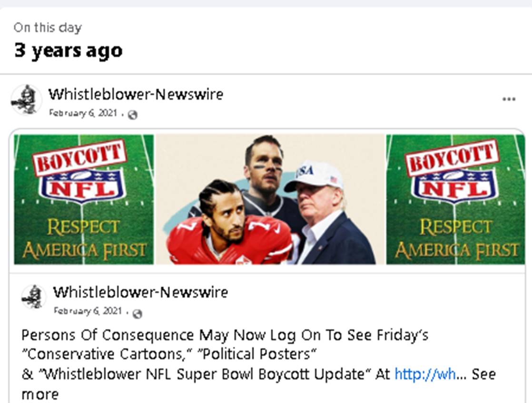Click the top Whistleblower-Newswire profile avatar
Screen dimensions: 532x403
(x=26, y=100)
